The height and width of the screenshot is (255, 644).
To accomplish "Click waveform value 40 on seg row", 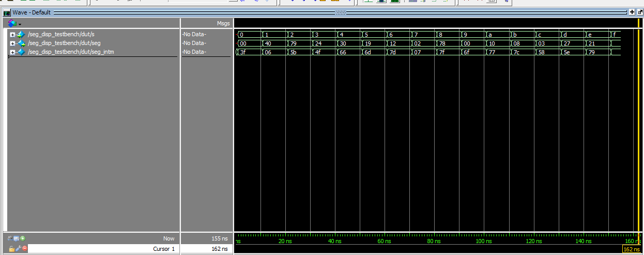I will pyautogui.click(x=268, y=43).
